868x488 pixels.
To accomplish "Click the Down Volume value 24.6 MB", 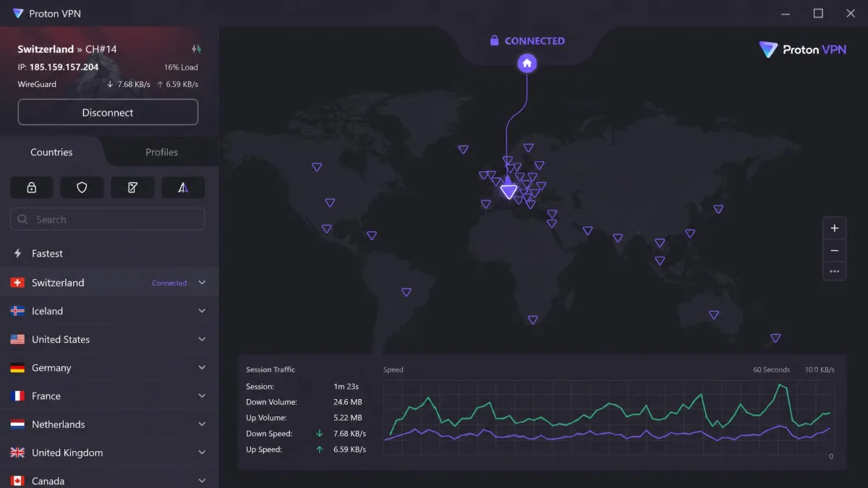I will click(348, 402).
